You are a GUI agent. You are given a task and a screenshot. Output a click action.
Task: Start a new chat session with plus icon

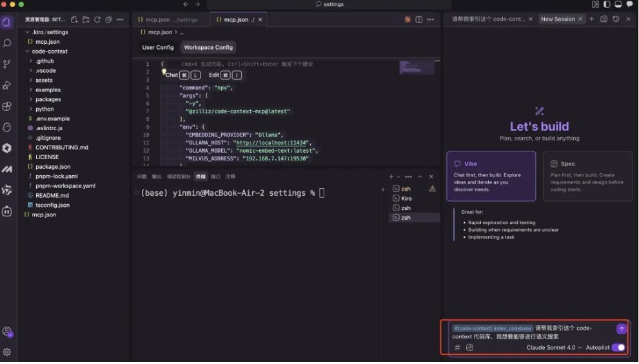pos(591,19)
